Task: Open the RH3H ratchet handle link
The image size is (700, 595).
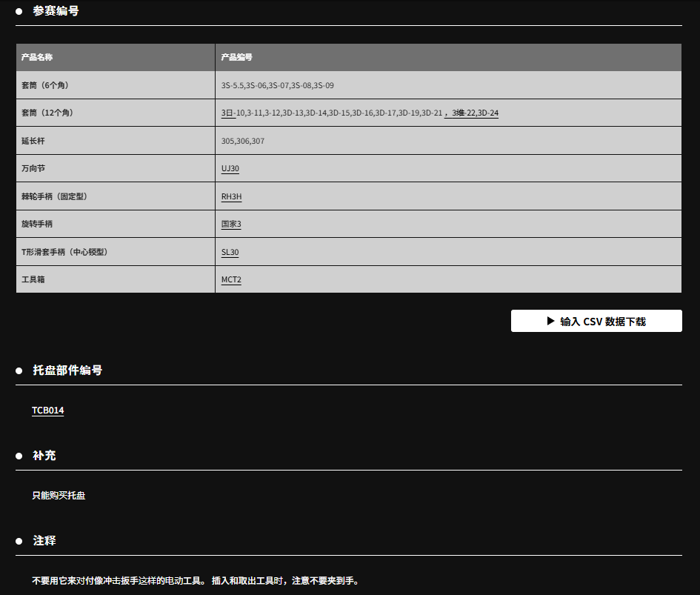Action: click(231, 196)
